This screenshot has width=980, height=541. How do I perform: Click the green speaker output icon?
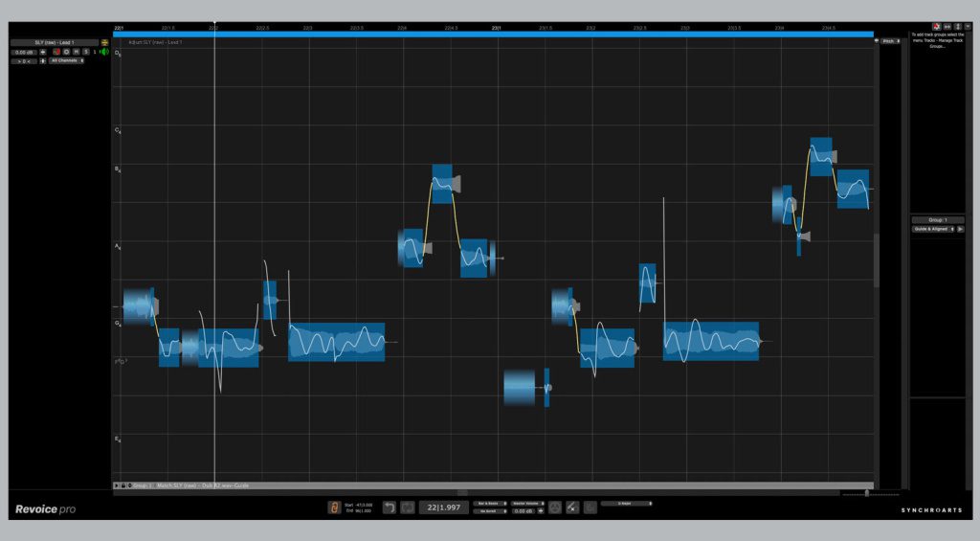[103, 52]
